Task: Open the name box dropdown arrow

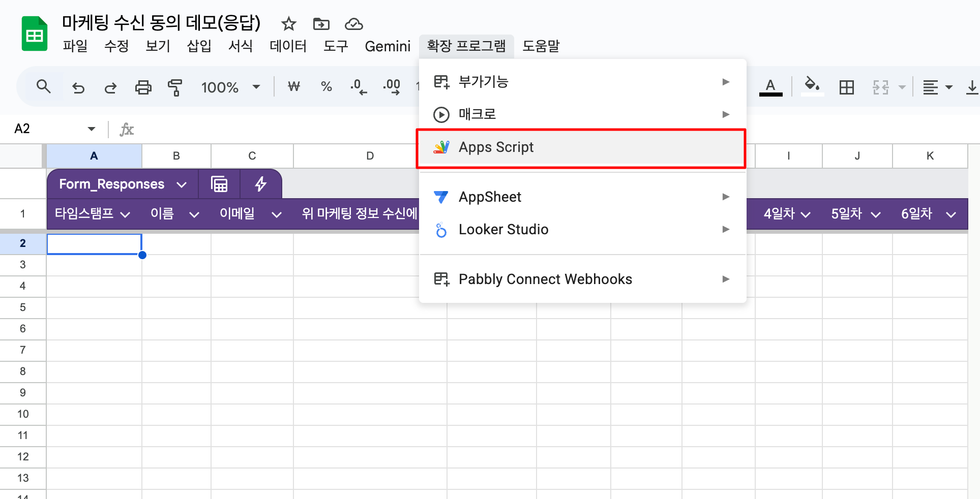Action: tap(92, 129)
